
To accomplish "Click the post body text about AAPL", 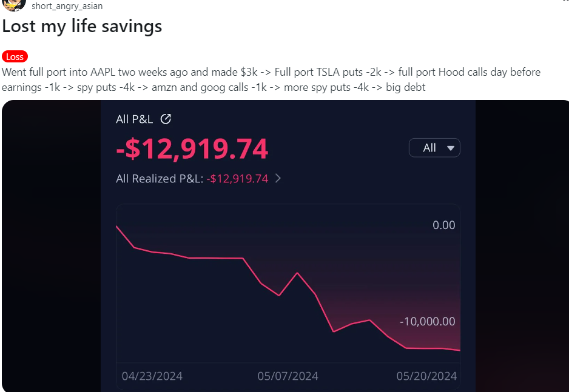I will coord(271,79).
